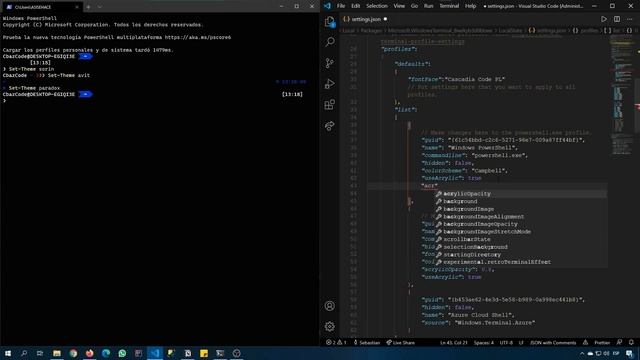Open the Go menu

[414, 6]
